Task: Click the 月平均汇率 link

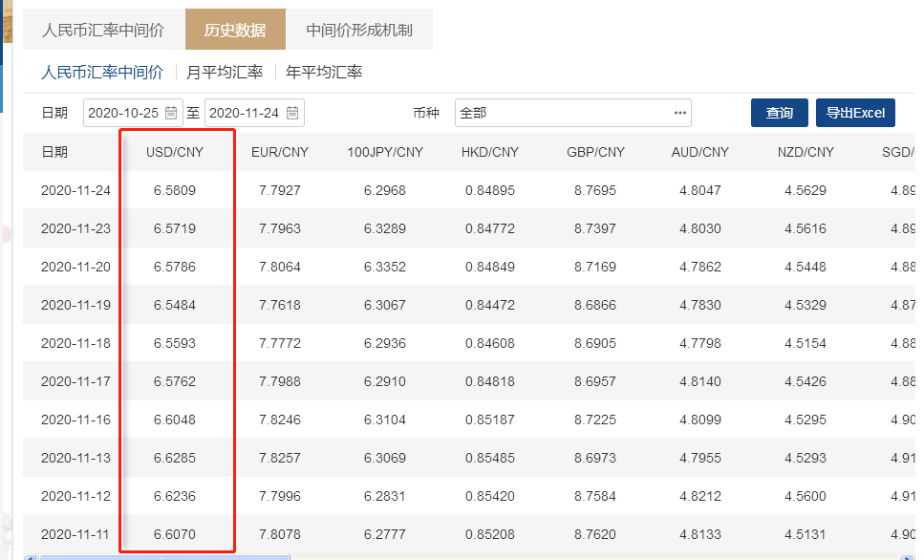Action: (x=225, y=72)
